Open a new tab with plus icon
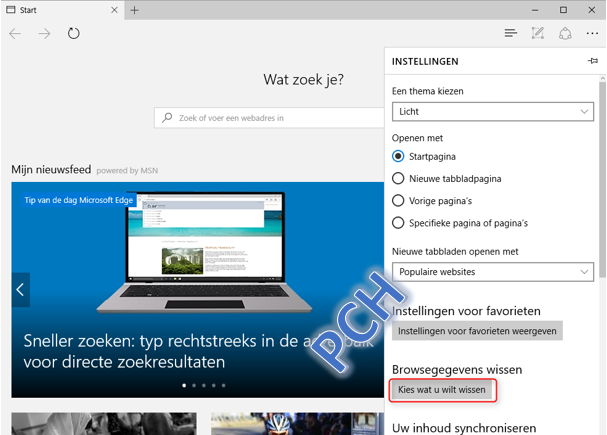The width and height of the screenshot is (607, 435). [134, 10]
